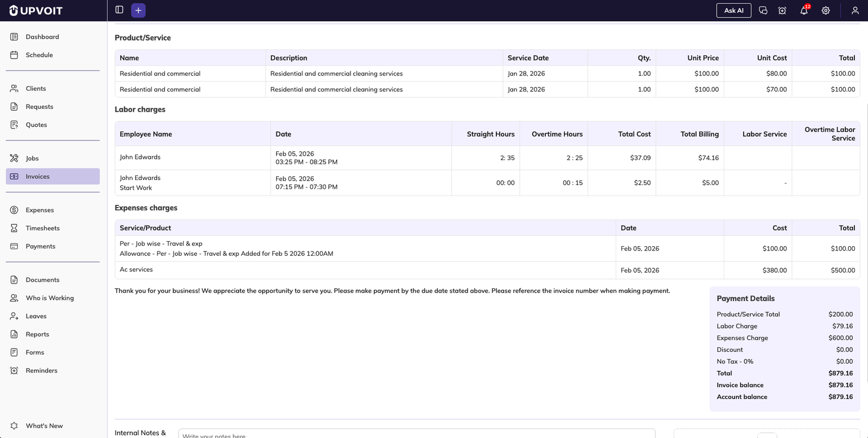Viewport: 868px width, 438px height.
Task: Open Jobs from the sidebar
Action: pyautogui.click(x=32, y=158)
